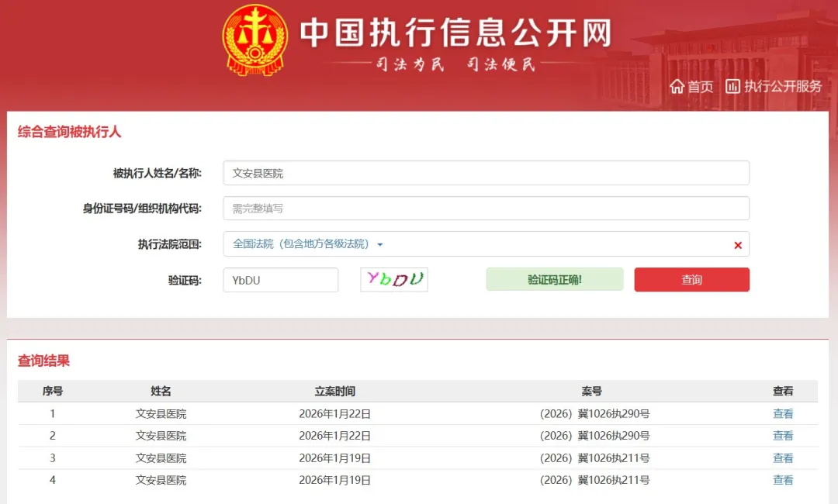Click the 姓名 column header

tap(161, 392)
